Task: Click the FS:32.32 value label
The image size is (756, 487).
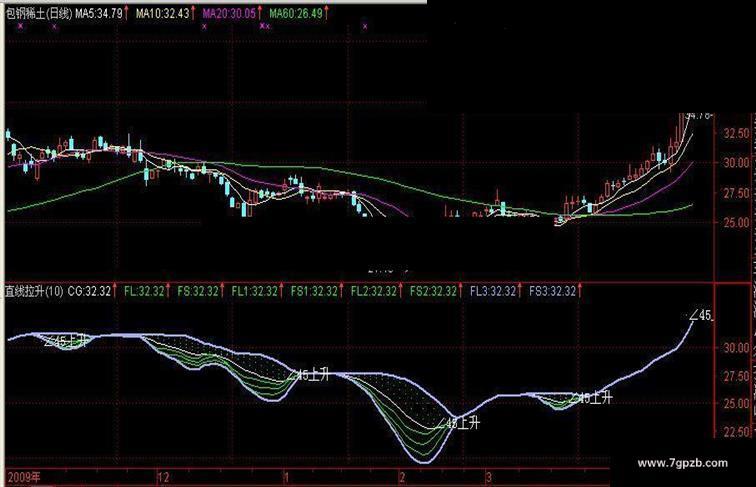Action: [198, 291]
